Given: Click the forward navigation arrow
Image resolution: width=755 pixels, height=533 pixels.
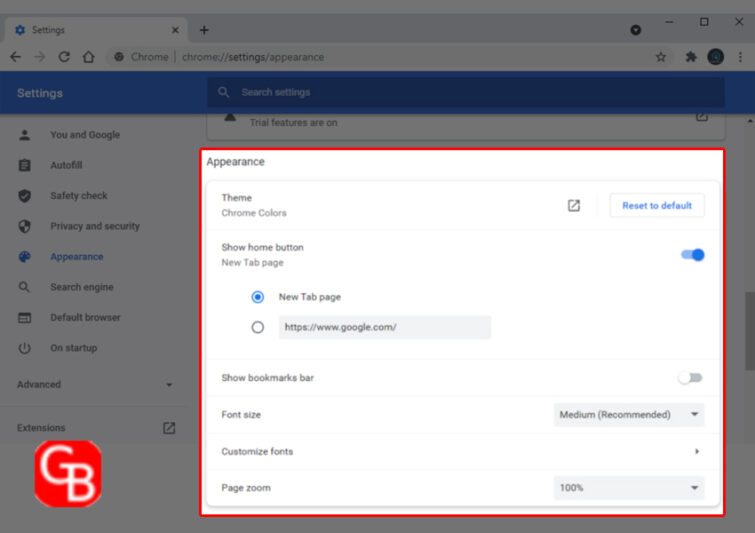Looking at the screenshot, I should tap(39, 57).
